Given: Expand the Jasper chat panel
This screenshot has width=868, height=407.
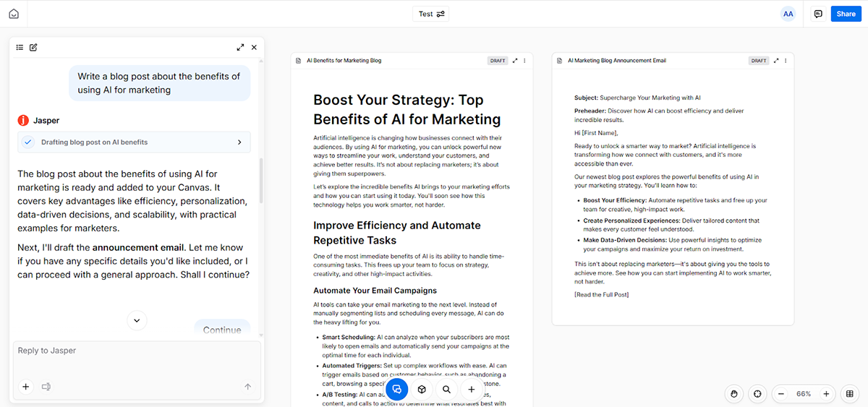Looking at the screenshot, I should point(240,48).
